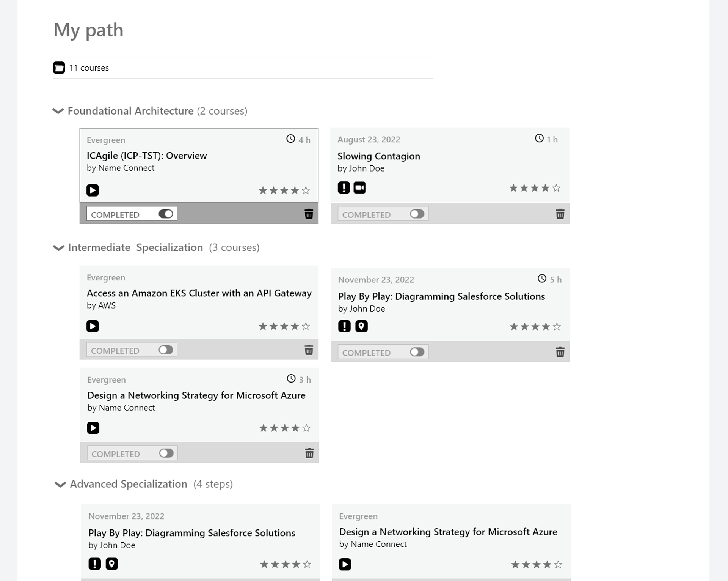Delete the ICAgile course using its trash icon
The image size is (728, 581).
pyautogui.click(x=309, y=214)
